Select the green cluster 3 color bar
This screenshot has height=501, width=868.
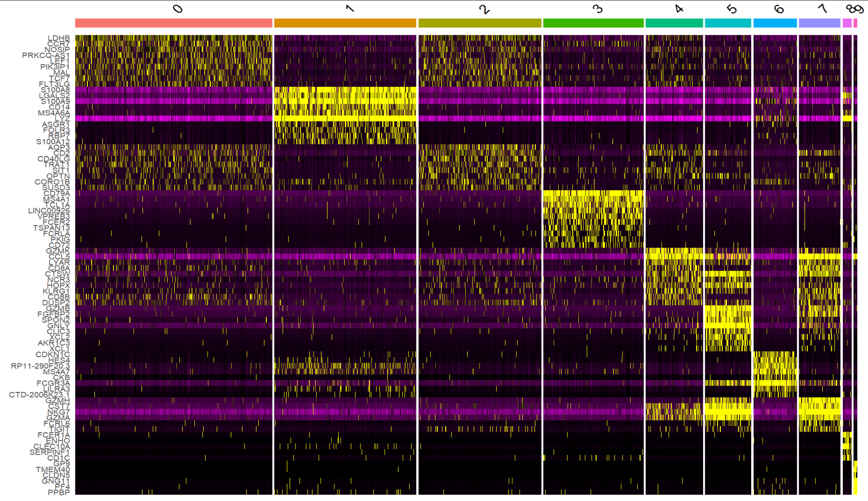tap(593, 23)
